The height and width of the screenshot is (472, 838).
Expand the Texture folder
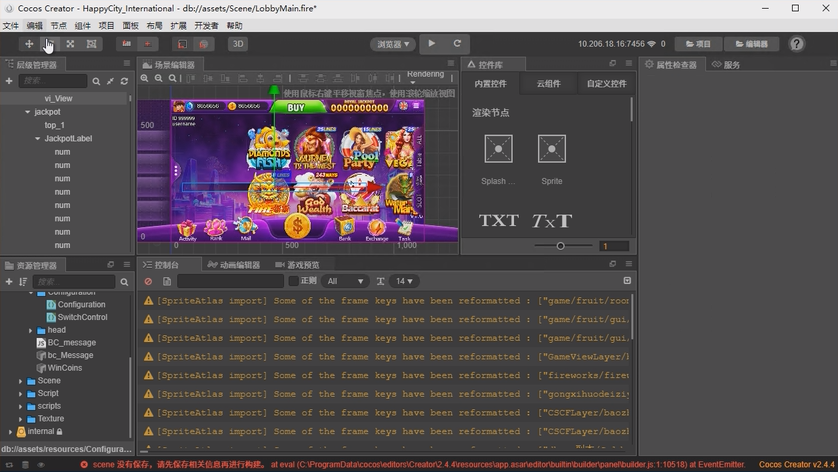pos(20,419)
